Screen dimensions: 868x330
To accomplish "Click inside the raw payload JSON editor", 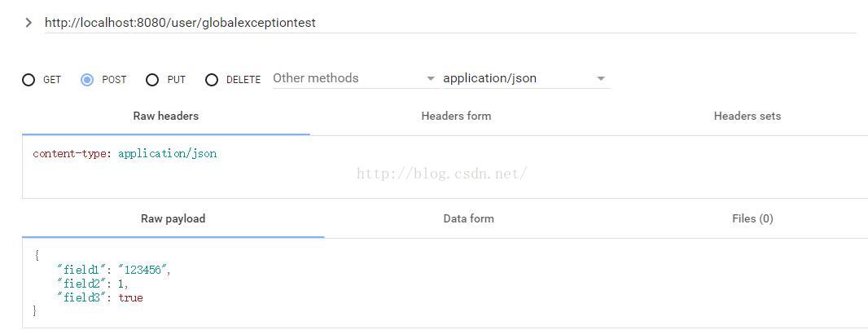I will tap(445, 284).
